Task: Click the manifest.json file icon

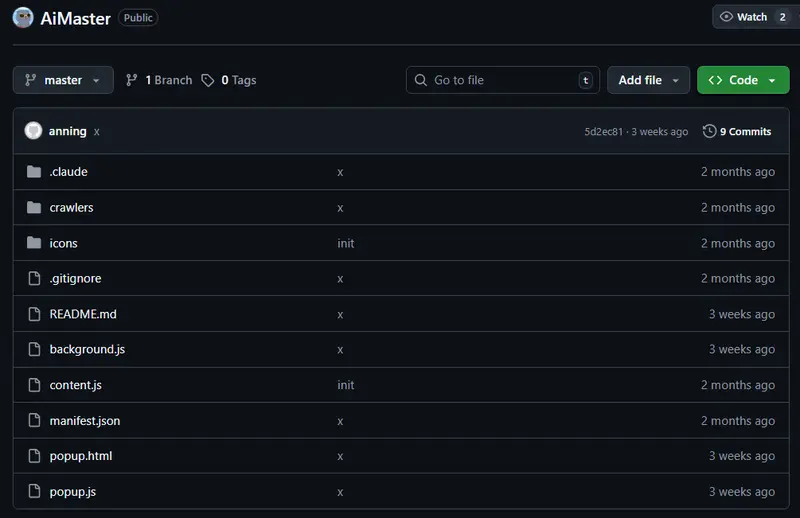Action: point(34,421)
